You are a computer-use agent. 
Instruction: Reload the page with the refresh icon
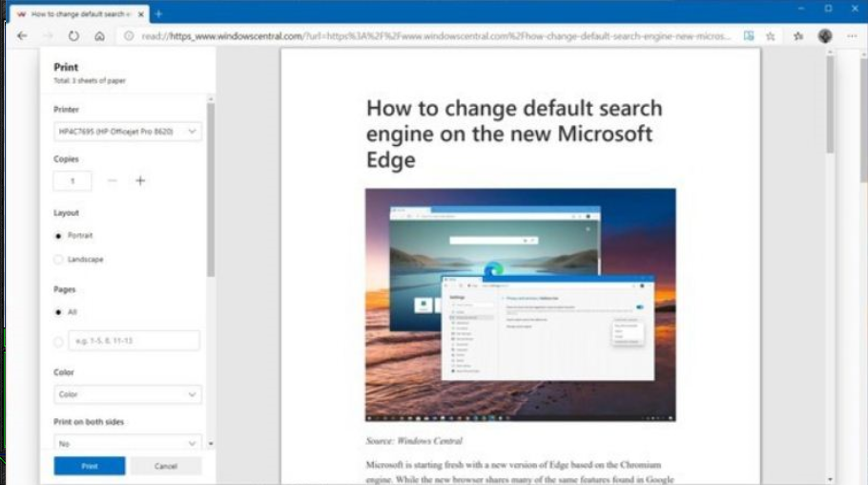click(73, 36)
